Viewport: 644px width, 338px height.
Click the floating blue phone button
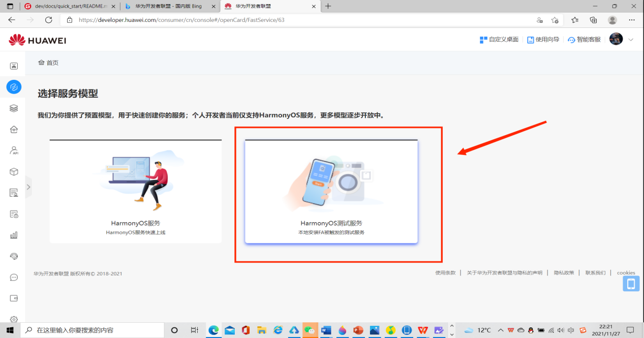tap(631, 284)
